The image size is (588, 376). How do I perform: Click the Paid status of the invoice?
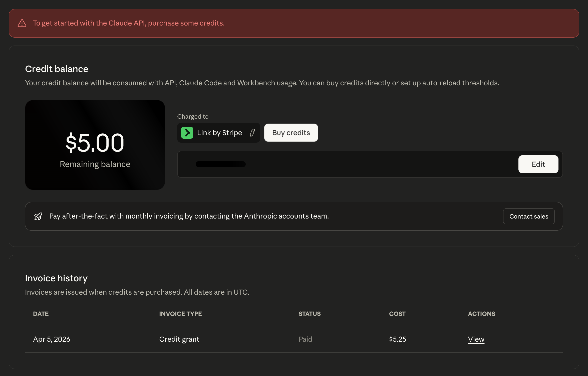click(x=305, y=339)
